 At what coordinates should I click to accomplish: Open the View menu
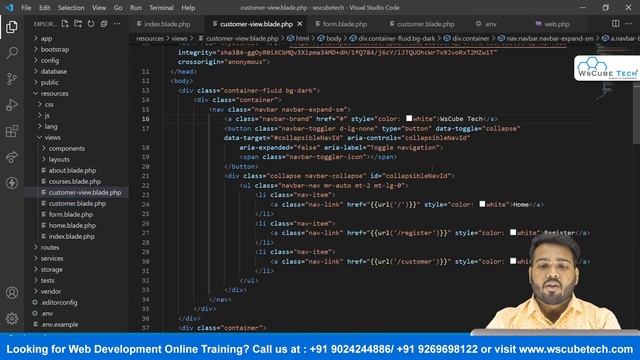99,8
